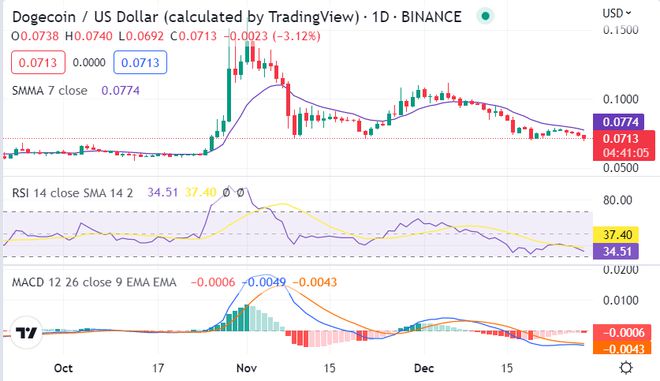660x381 pixels.
Task: Click the MACD histogram value -0.0006 in legend
Action: click(213, 282)
